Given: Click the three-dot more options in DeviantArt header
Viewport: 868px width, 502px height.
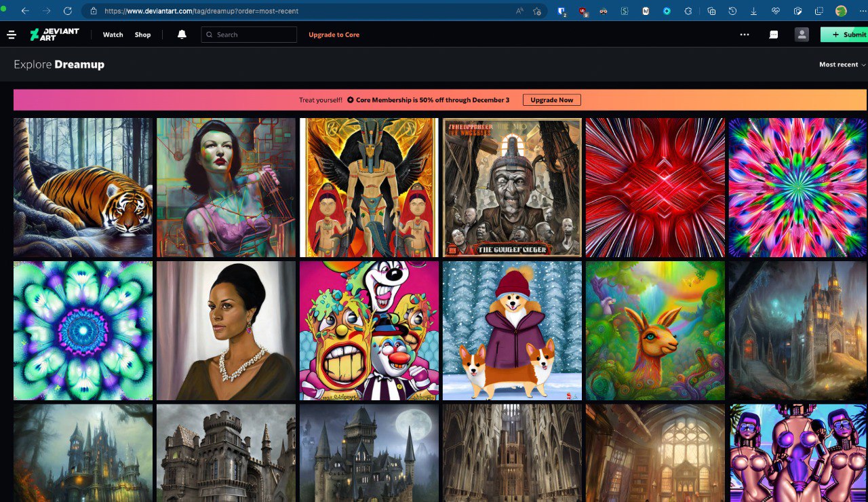Looking at the screenshot, I should 745,35.
